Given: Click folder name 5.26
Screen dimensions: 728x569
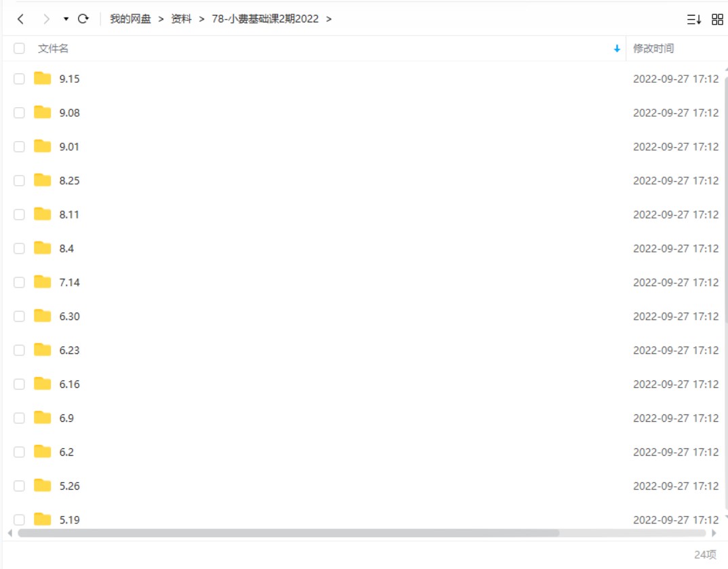Looking at the screenshot, I should pos(70,486).
